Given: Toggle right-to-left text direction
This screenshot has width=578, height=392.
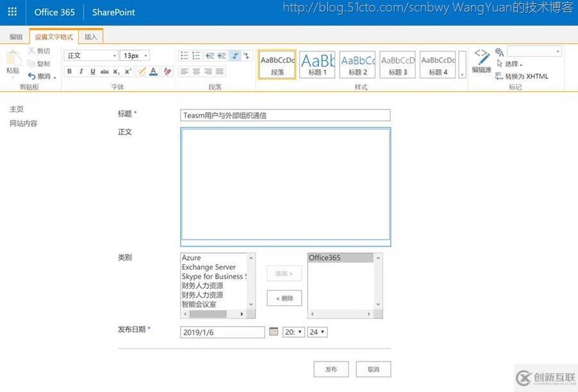Looking at the screenshot, I should point(247,56).
